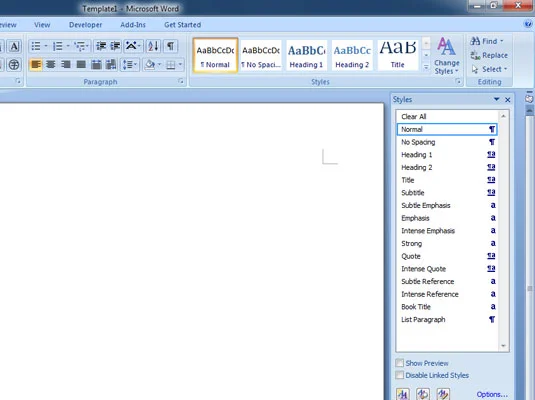Viewport: 535px width, 400px height.
Task: Open the Shading color dropdown arrow
Action: [x=159, y=64]
